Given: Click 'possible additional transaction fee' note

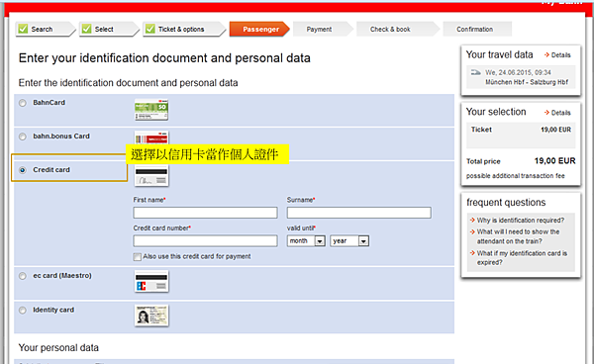Looking at the screenshot, I should (x=515, y=176).
